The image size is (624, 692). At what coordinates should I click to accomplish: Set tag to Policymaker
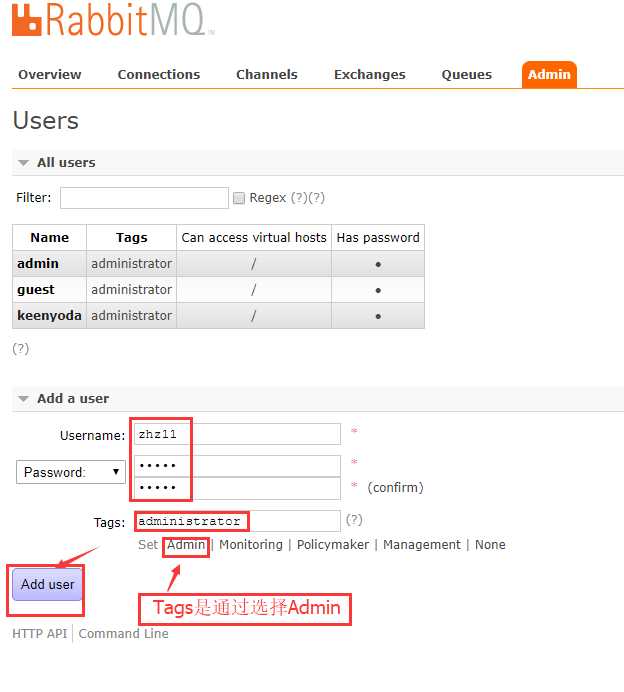coord(333,545)
